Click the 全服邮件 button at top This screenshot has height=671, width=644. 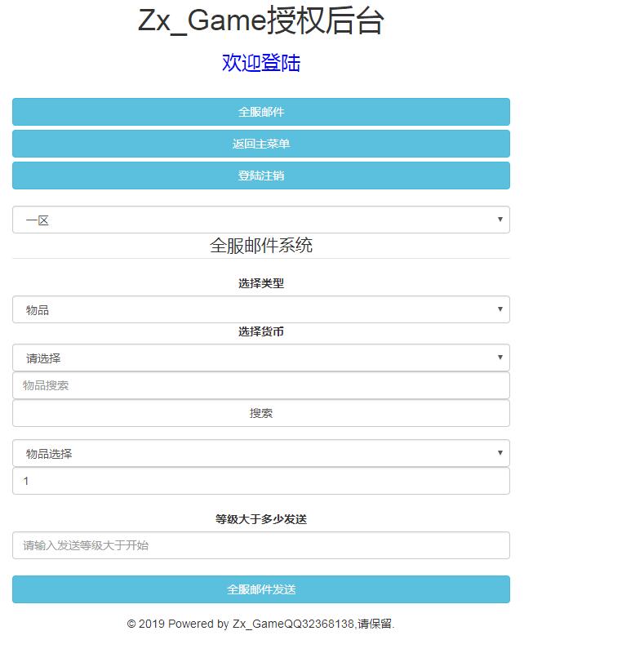point(261,112)
